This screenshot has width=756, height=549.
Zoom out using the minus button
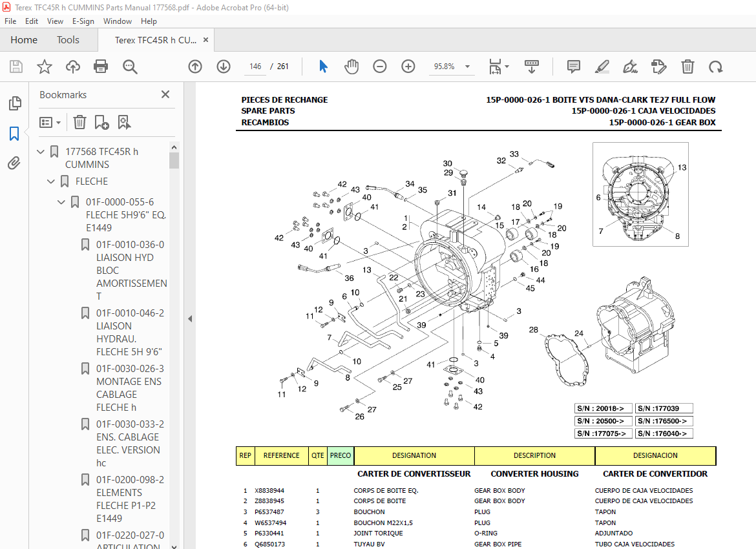[380, 67]
